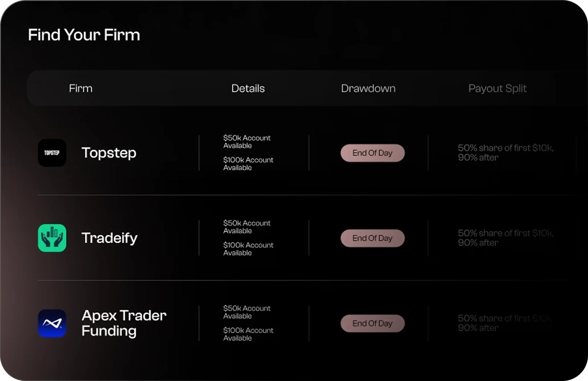588x381 pixels.
Task: Click the End Of Day badge for Tradeify
Action: (373, 238)
